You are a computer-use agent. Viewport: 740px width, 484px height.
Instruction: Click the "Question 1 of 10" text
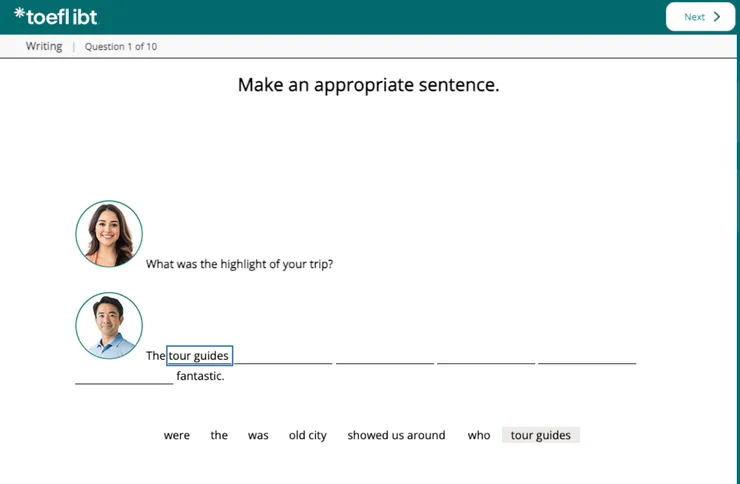(121, 47)
